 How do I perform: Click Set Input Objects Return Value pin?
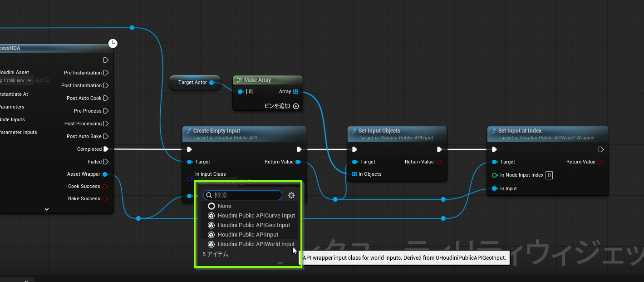pos(438,162)
